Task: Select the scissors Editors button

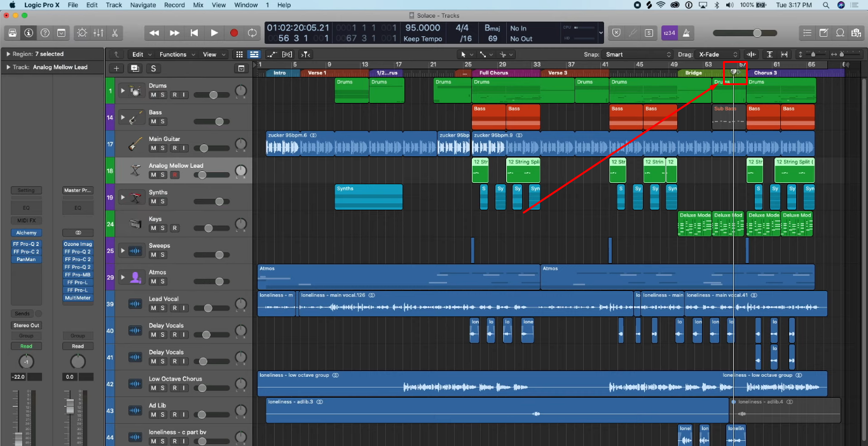Action: [x=115, y=33]
